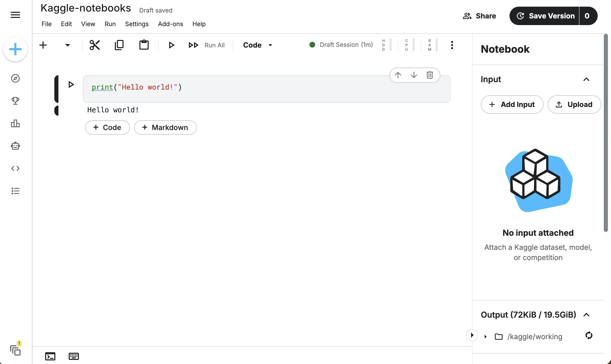Run the current cell from toolbar
Image resolution: width=611 pixels, height=364 pixels.
coord(171,45)
